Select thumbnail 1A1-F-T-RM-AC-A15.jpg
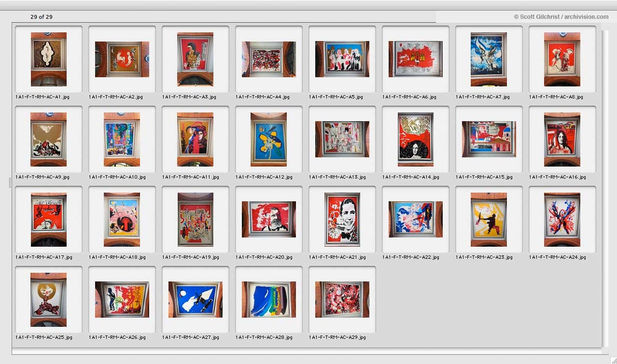Viewport: 617px width, 364px height. coord(489,140)
